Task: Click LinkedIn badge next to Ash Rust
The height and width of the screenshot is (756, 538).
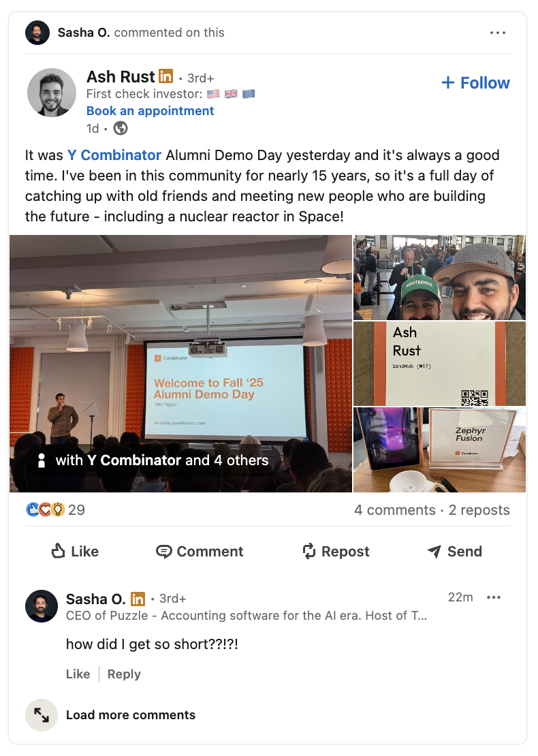Action: [x=166, y=76]
